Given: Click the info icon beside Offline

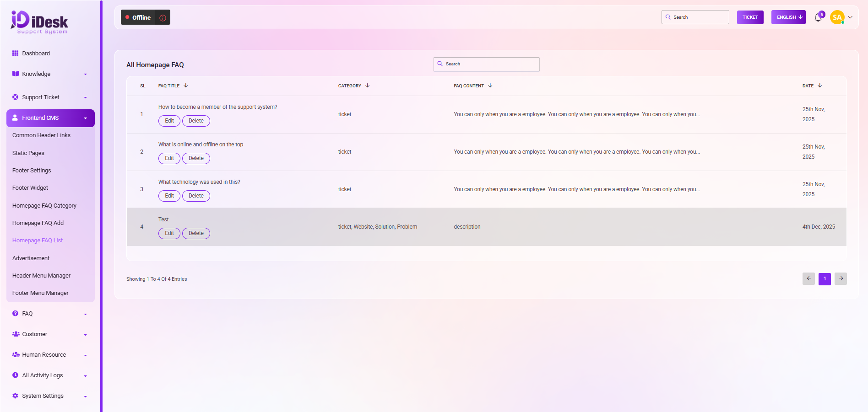Looking at the screenshot, I should pyautogui.click(x=163, y=18).
